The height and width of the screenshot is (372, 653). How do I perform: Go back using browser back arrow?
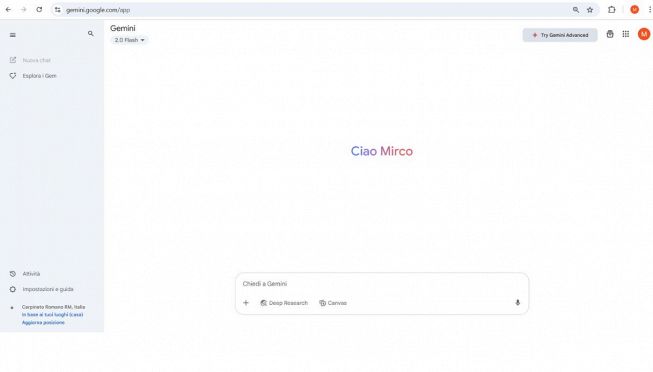[x=8, y=10]
